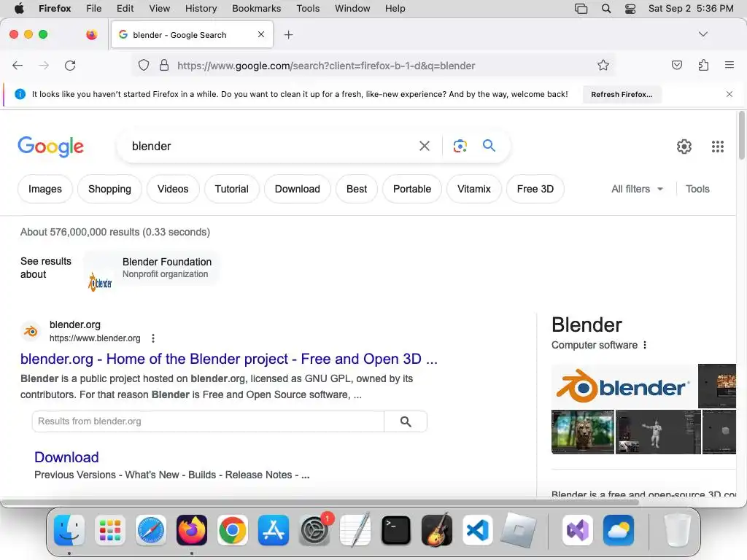747x560 pixels.
Task: Open Google quick settings gear
Action: coord(684,146)
